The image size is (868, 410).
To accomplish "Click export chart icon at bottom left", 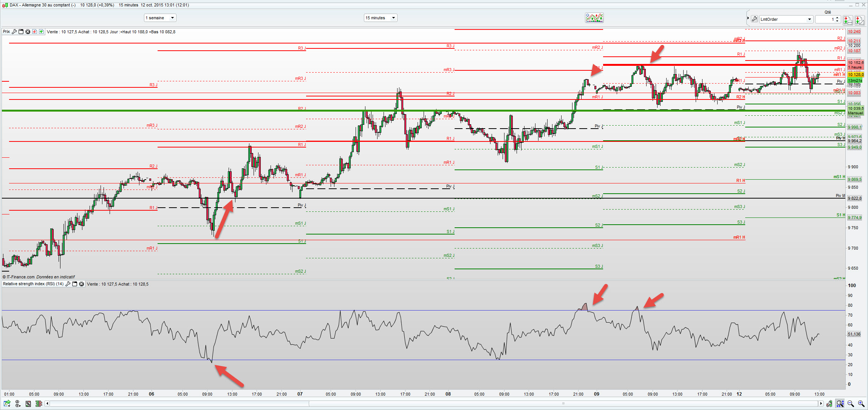I will click(x=7, y=404).
